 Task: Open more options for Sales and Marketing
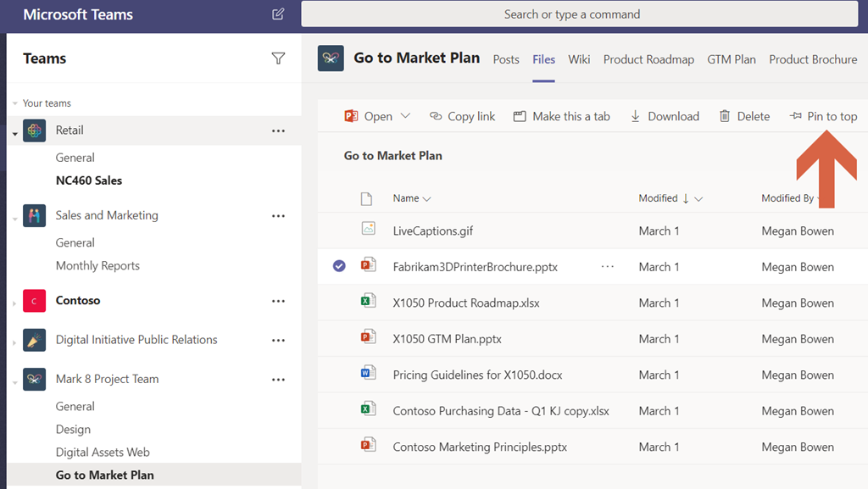278,216
